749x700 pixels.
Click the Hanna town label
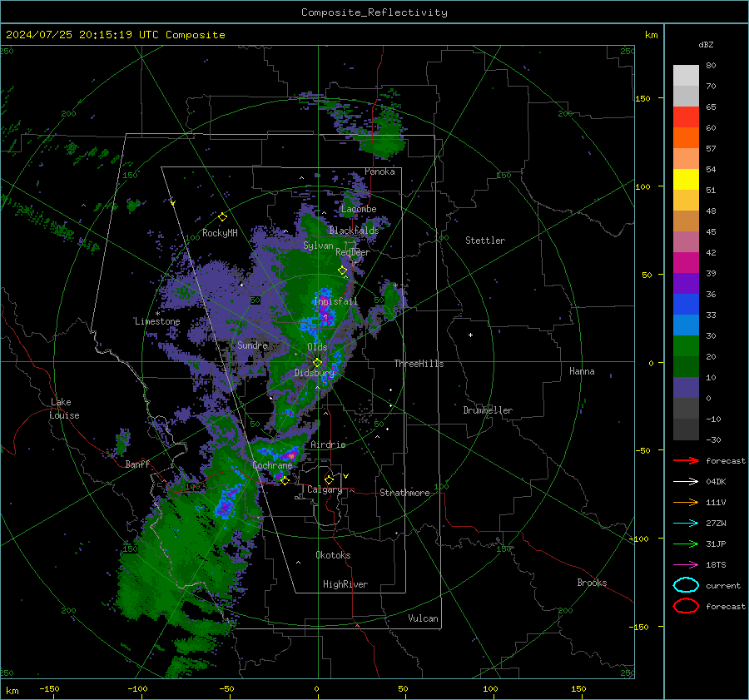pyautogui.click(x=582, y=371)
